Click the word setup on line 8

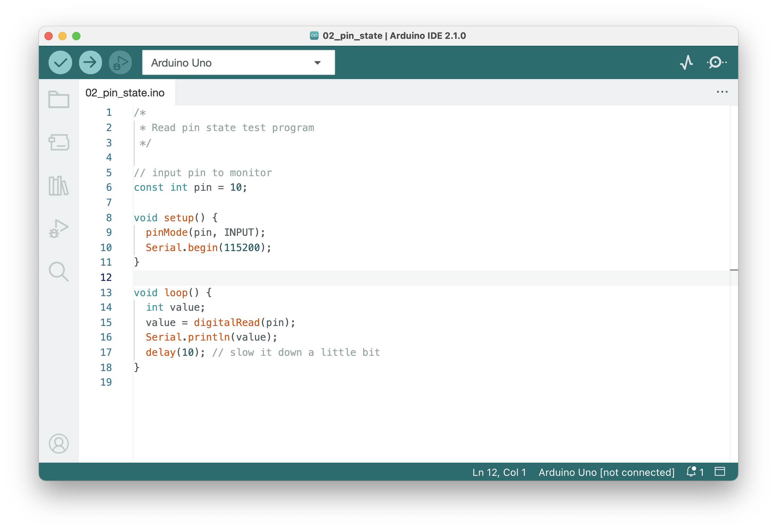coord(179,217)
